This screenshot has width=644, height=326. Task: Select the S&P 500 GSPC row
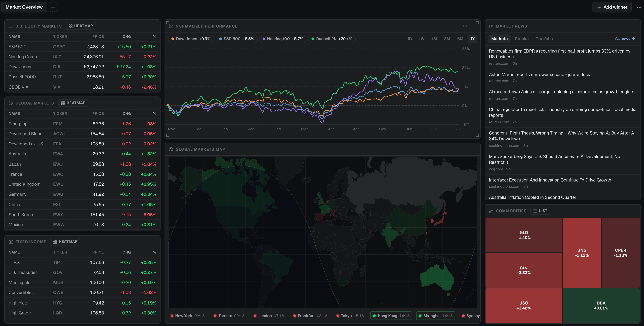[x=83, y=47]
